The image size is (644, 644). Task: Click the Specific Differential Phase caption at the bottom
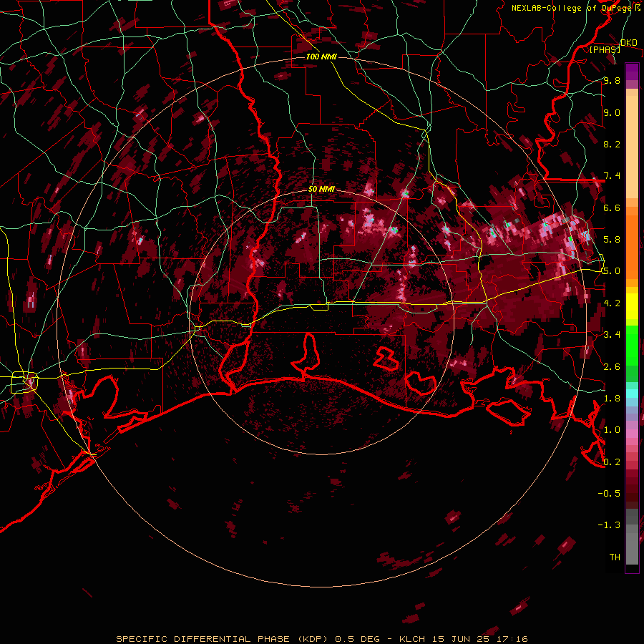click(x=321, y=639)
